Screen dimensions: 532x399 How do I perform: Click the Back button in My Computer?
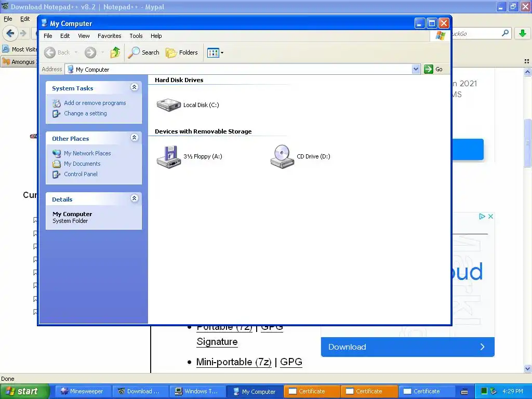(57, 52)
